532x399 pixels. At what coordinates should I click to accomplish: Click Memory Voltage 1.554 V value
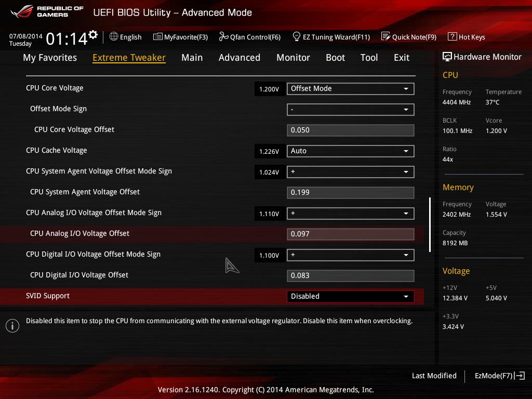[x=496, y=215]
